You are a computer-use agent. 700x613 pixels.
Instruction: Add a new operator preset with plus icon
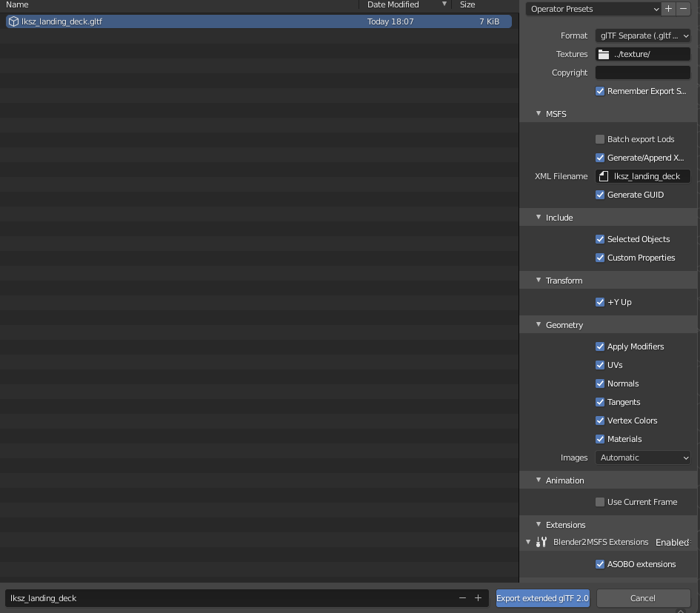tap(668, 8)
